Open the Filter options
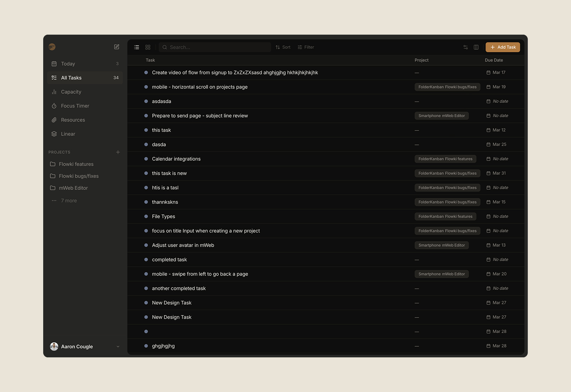Viewport: 571px width, 392px height. tap(306, 47)
